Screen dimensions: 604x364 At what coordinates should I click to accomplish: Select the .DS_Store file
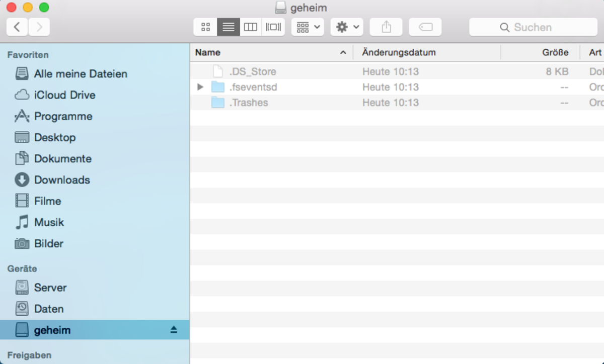tap(252, 71)
